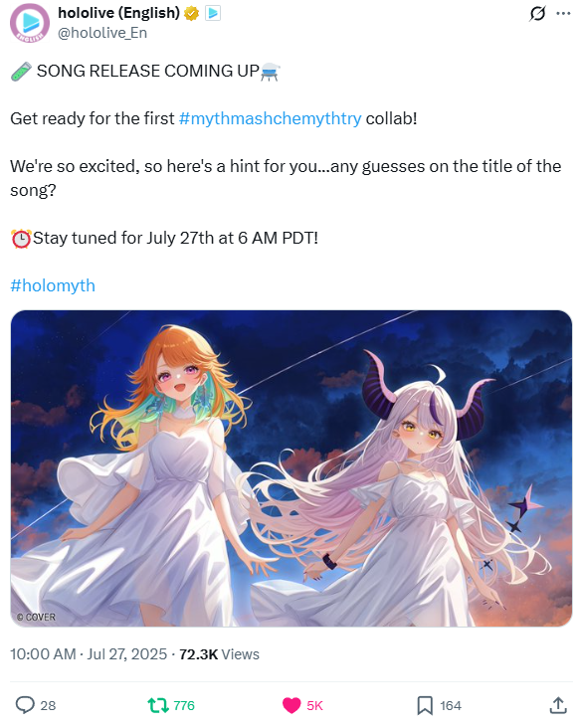Screen dimensions: 577x728
Task: Open the share post icon
Action: [558, 705]
